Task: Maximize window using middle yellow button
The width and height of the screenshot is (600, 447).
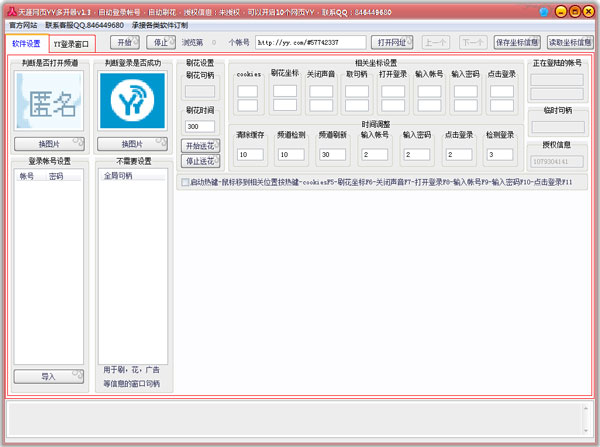Action: [575, 12]
